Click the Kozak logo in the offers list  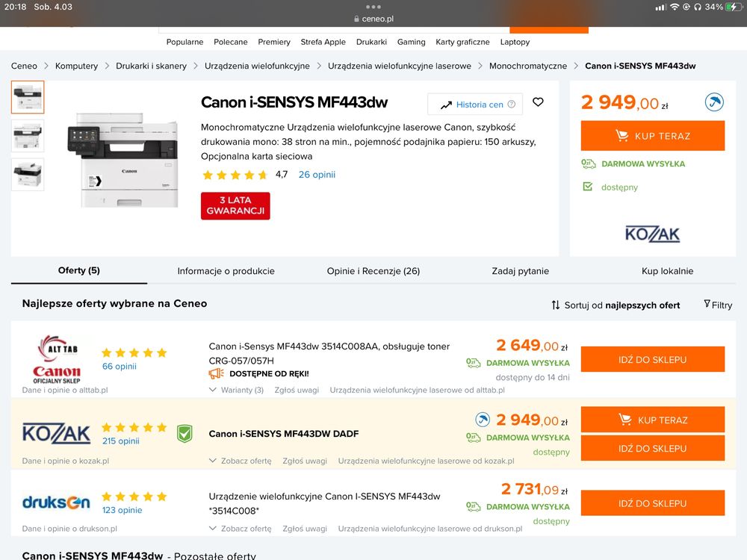(x=56, y=433)
